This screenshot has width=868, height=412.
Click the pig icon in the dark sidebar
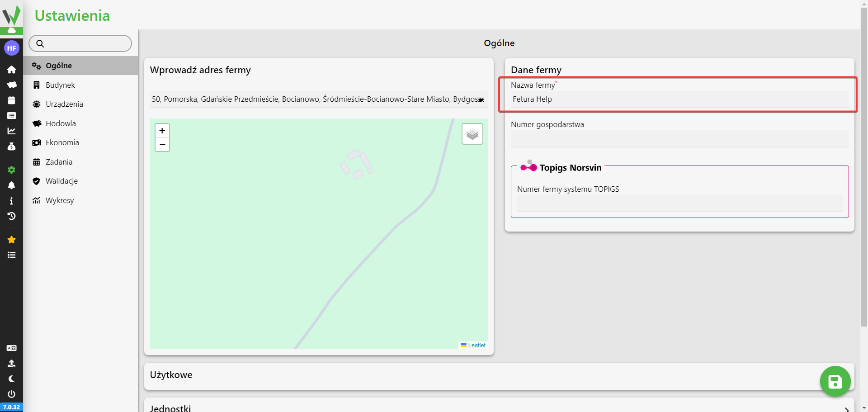click(x=11, y=85)
